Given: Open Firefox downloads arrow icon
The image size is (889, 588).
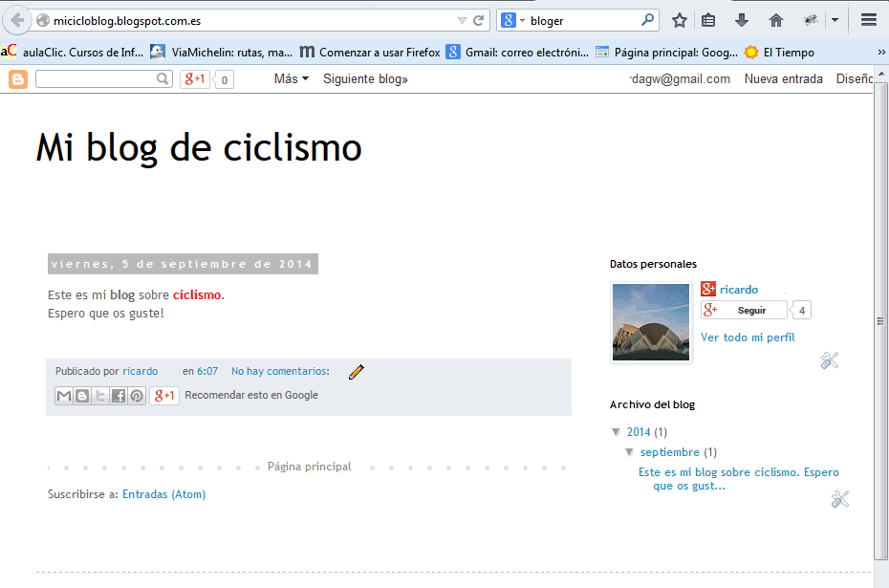Looking at the screenshot, I should click(742, 20).
